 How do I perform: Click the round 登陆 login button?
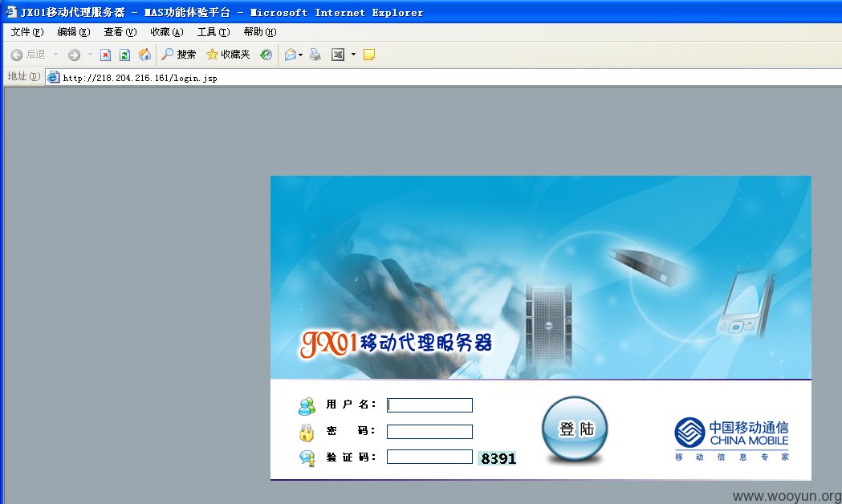point(576,429)
